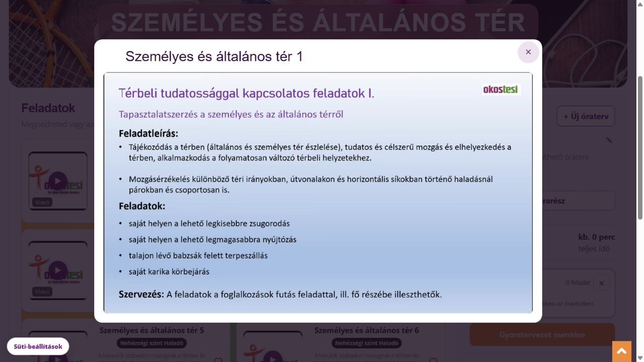Click the Videó label on second thumbnail
The width and height of the screenshot is (644, 362).
[42, 292]
